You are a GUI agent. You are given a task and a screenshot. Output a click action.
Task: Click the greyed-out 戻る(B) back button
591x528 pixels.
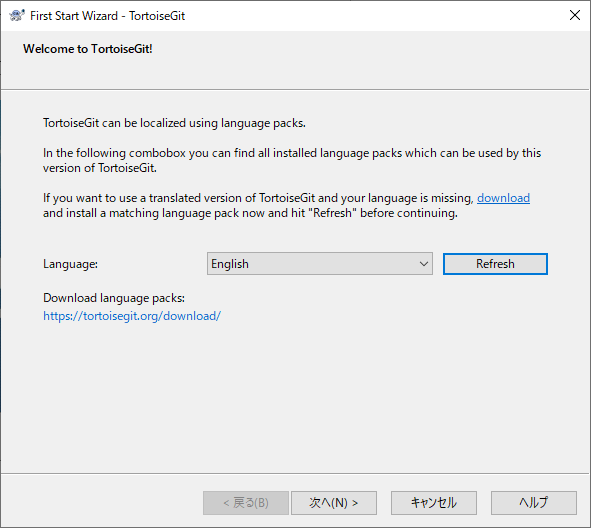[x=246, y=503]
